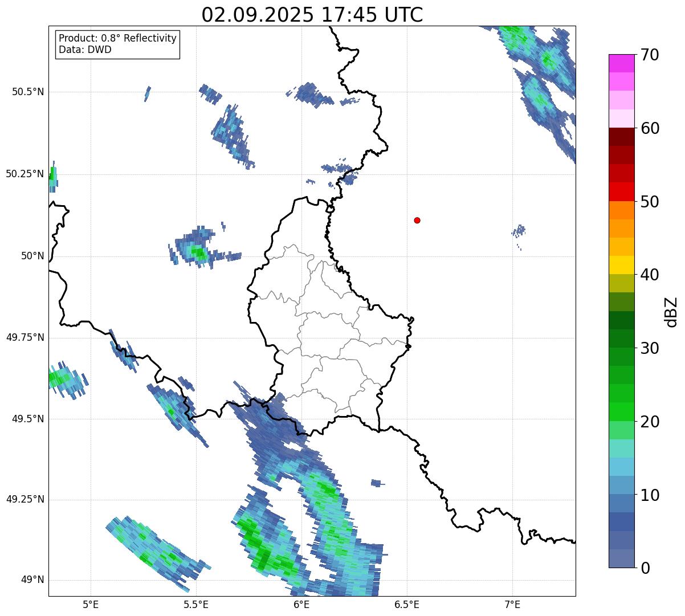Click the colorbar tick label '60'
The width and height of the screenshot is (685, 616).
tap(650, 128)
